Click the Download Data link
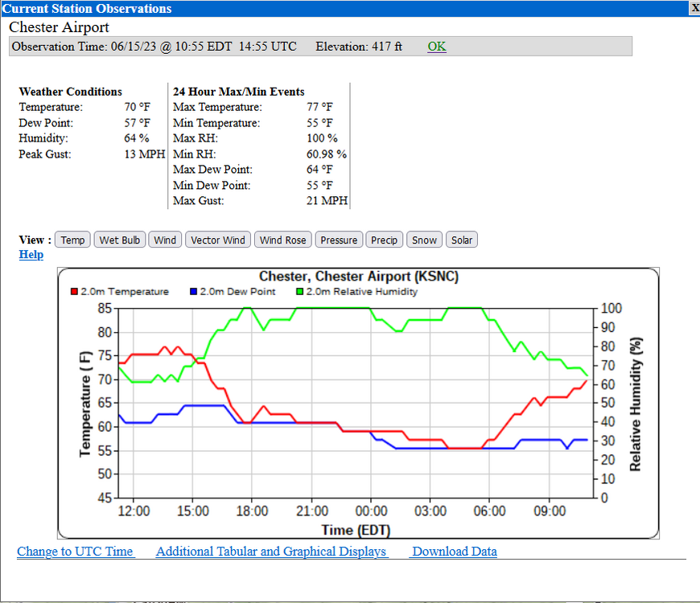700x603 pixels. pos(455,552)
